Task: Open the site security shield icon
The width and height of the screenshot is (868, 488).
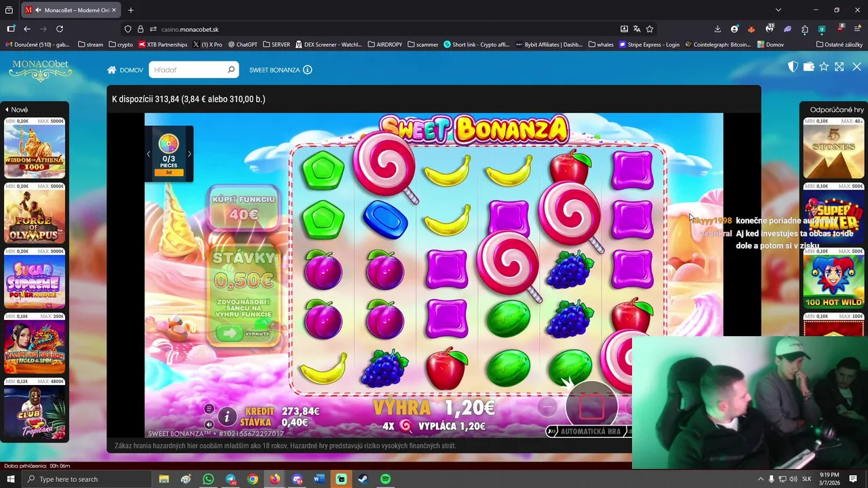Action: tap(127, 29)
